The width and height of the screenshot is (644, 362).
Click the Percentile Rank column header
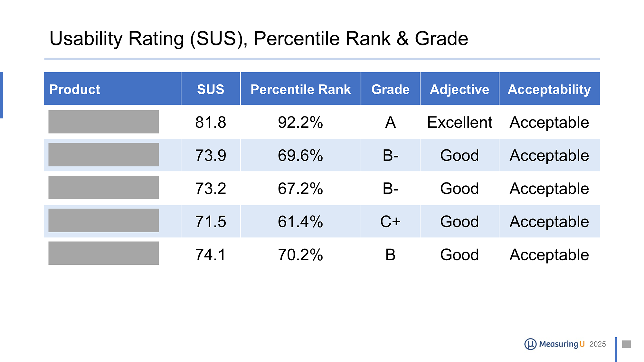click(x=300, y=89)
